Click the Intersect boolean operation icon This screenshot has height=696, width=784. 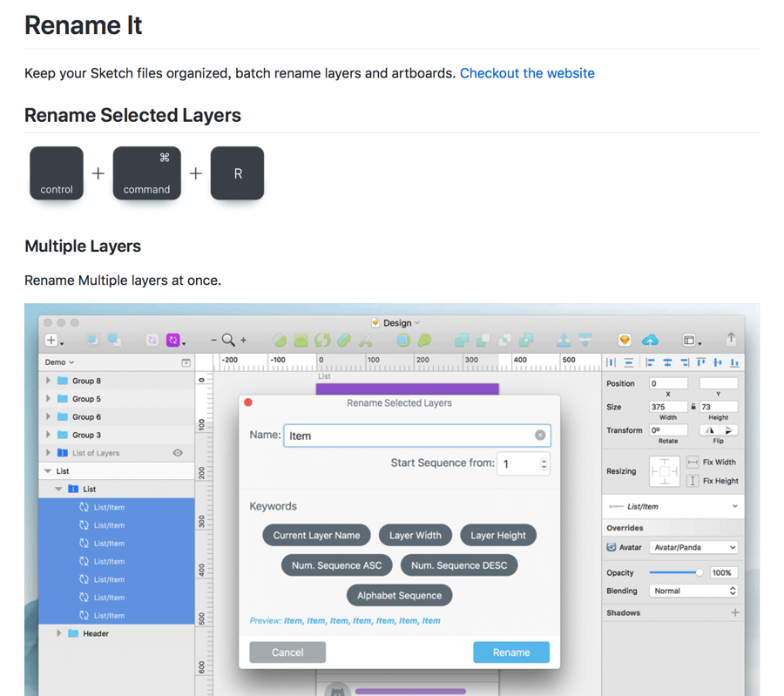click(504, 341)
